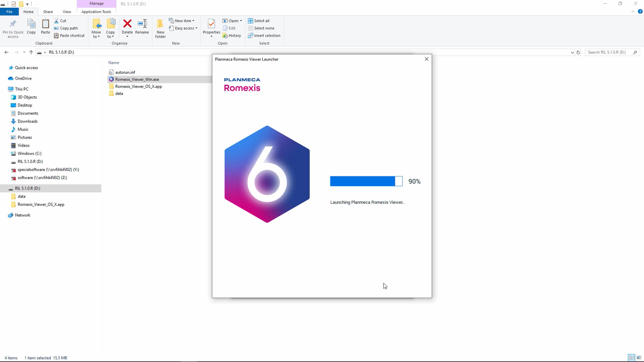Open specialsoftware (Y:) network drive

[48, 169]
